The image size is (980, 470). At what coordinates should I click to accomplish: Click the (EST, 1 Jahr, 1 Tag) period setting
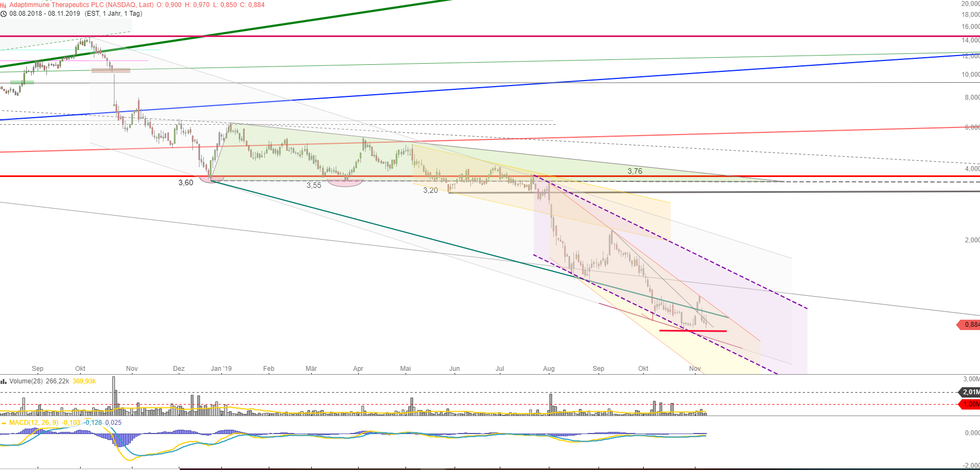point(113,14)
